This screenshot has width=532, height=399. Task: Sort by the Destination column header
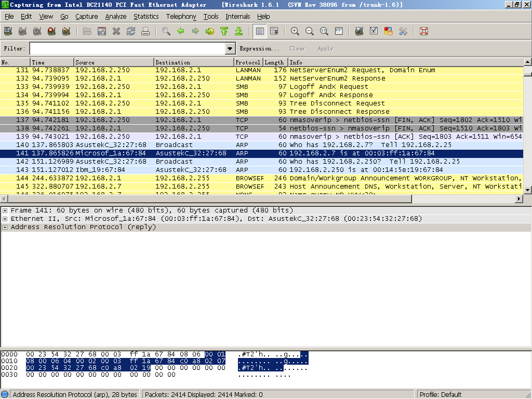[194, 62]
